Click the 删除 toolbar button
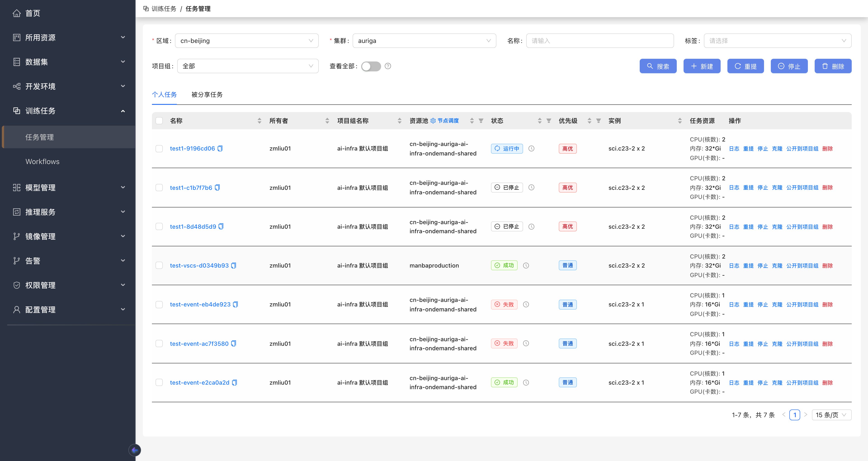 [x=833, y=66]
